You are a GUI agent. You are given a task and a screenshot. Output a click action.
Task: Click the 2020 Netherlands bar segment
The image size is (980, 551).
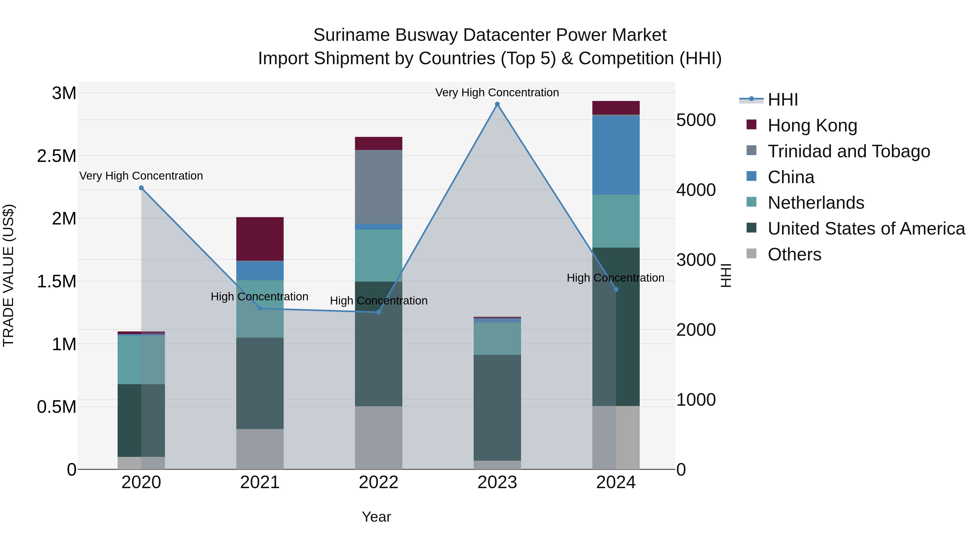[x=141, y=360]
